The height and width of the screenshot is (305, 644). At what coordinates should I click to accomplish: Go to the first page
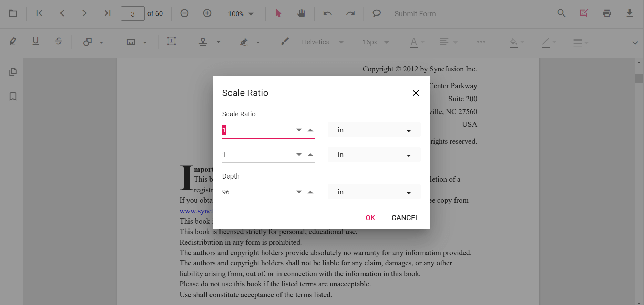[39, 13]
